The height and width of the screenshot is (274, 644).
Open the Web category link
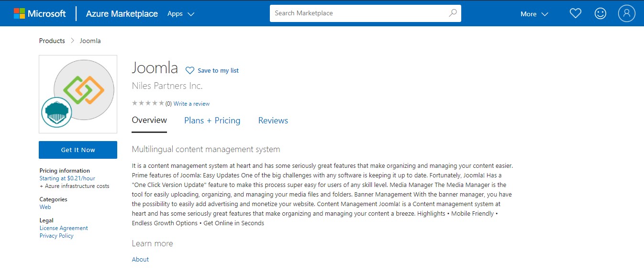click(45, 207)
